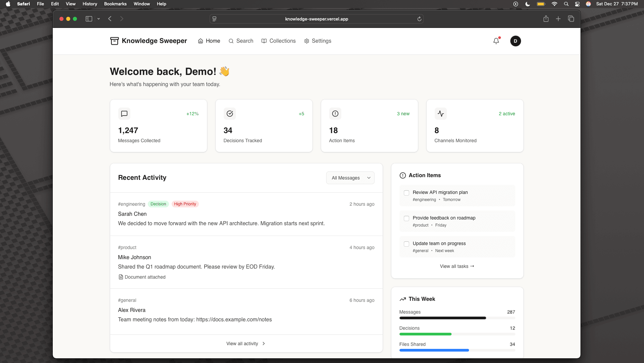The height and width of the screenshot is (363, 644).
Task: Reload the page with refresh icon
Action: pyautogui.click(x=419, y=19)
